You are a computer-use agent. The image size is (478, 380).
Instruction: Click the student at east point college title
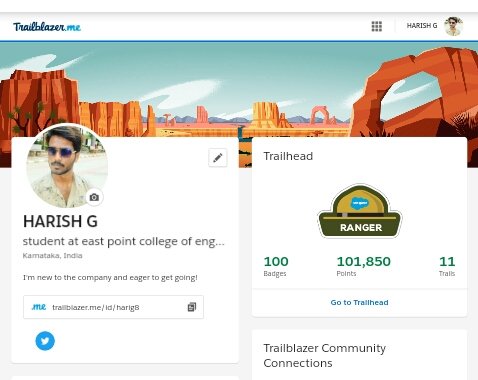click(x=124, y=241)
